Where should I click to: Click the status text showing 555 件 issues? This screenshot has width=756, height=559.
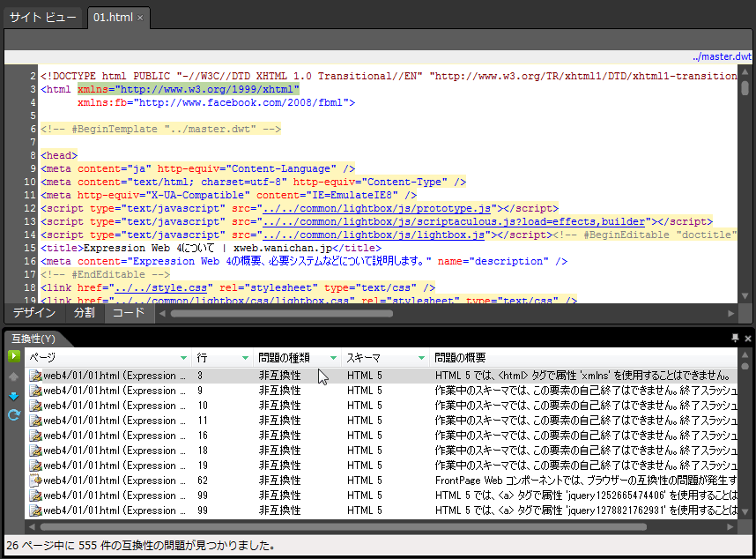point(141,546)
